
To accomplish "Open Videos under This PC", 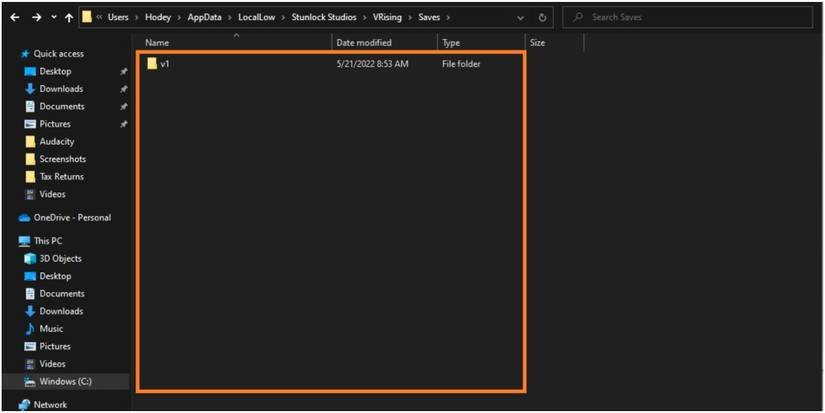I will (x=53, y=364).
